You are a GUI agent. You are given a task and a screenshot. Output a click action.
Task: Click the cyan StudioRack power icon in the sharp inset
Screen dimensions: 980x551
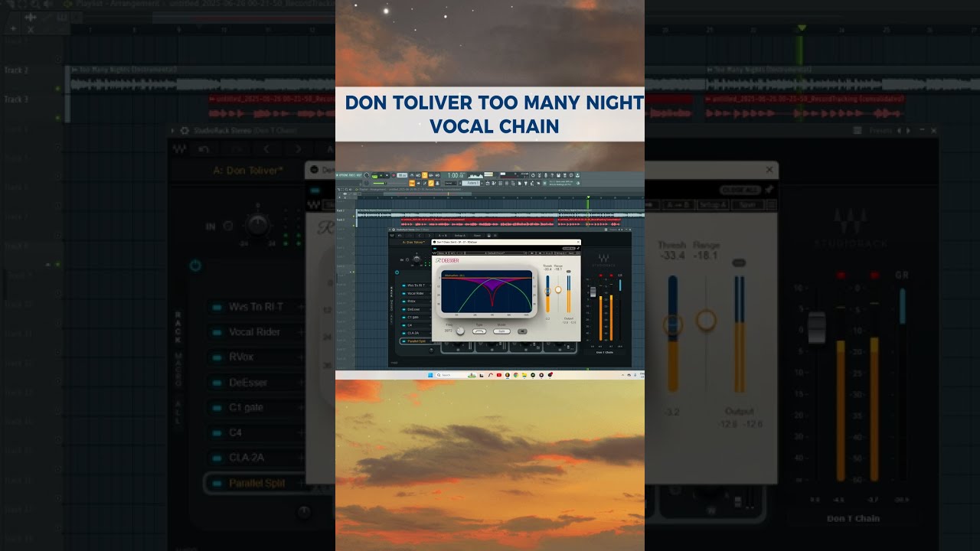click(397, 272)
